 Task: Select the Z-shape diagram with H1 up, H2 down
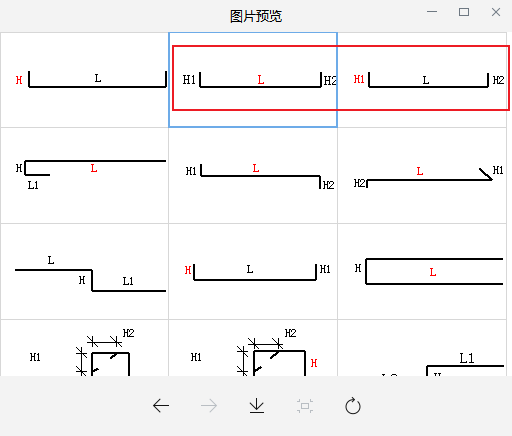(253, 175)
